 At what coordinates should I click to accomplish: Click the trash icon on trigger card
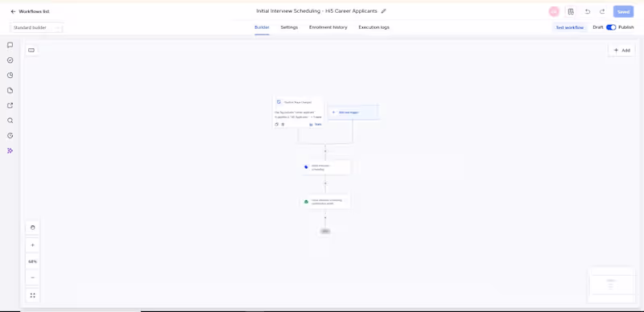[x=283, y=125]
